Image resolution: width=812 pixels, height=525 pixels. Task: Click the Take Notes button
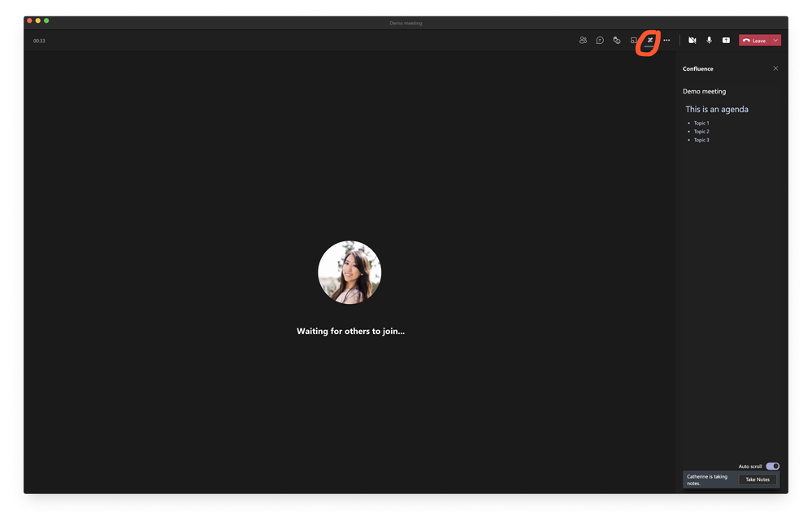pyautogui.click(x=758, y=479)
